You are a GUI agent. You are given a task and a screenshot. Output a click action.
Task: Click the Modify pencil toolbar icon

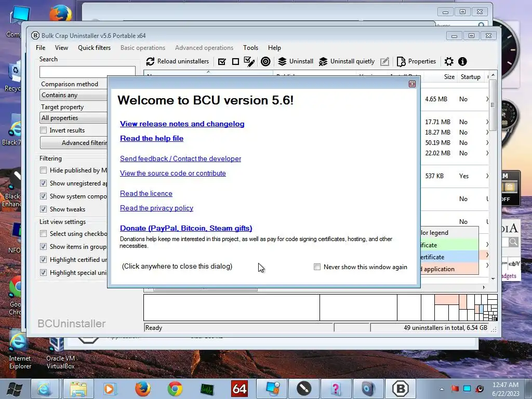[384, 61]
